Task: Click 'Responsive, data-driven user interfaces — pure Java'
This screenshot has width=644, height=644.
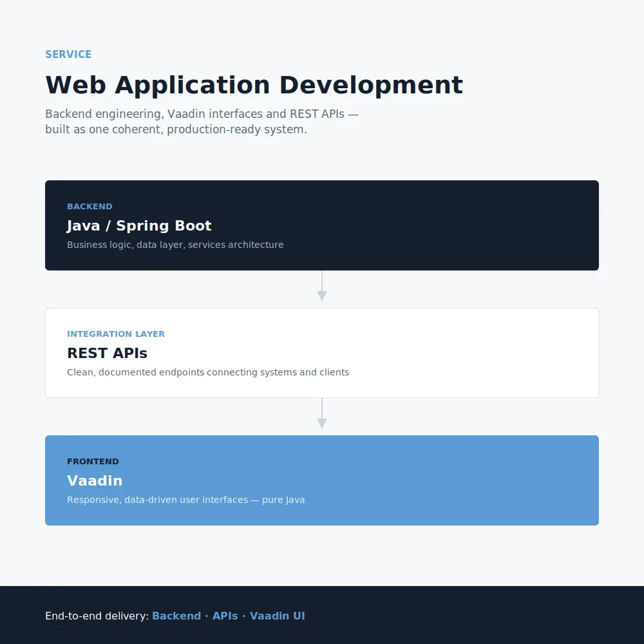Action: [x=186, y=500]
